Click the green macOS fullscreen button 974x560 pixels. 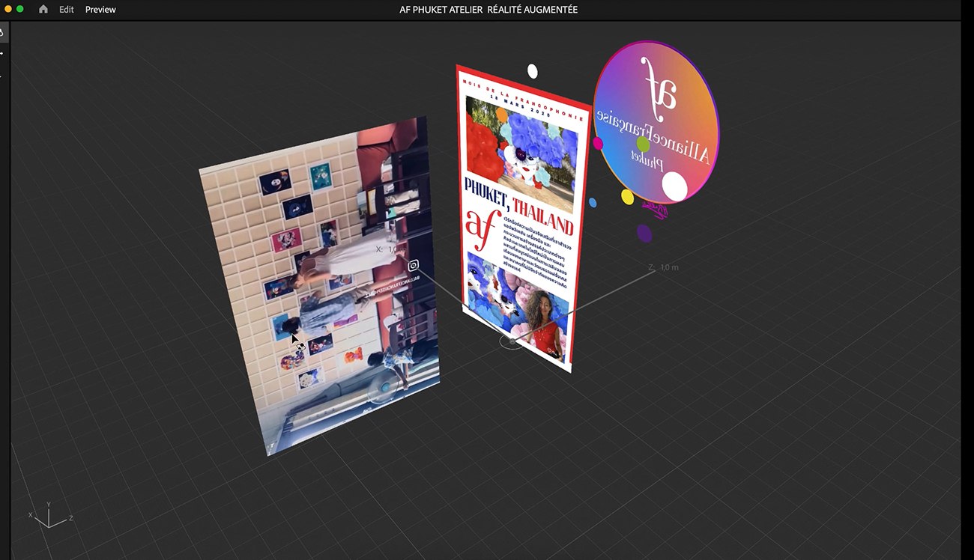[x=20, y=9]
